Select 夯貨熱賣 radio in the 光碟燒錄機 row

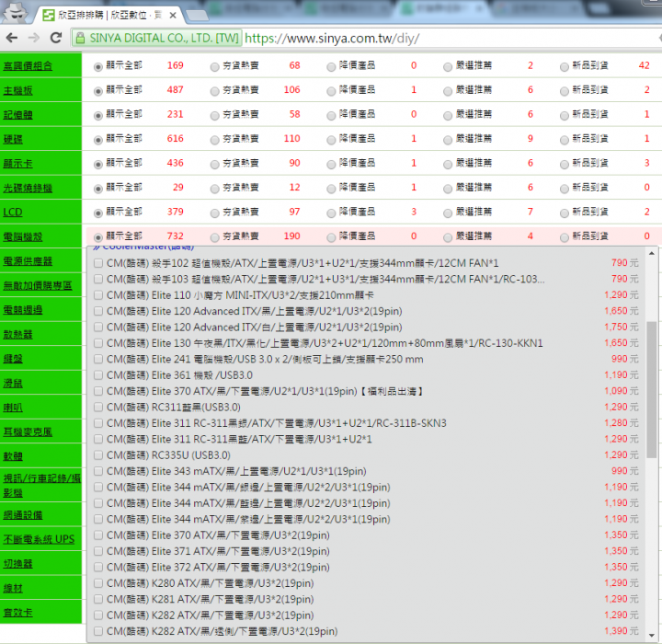pyautogui.click(x=215, y=189)
